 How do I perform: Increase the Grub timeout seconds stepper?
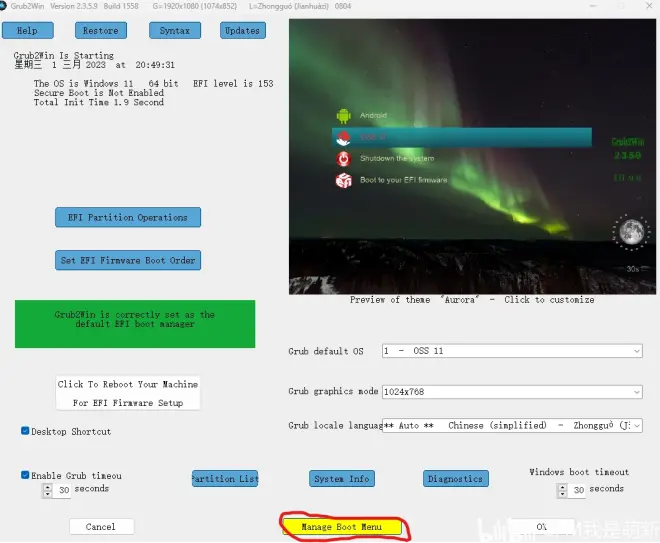click(x=48, y=487)
